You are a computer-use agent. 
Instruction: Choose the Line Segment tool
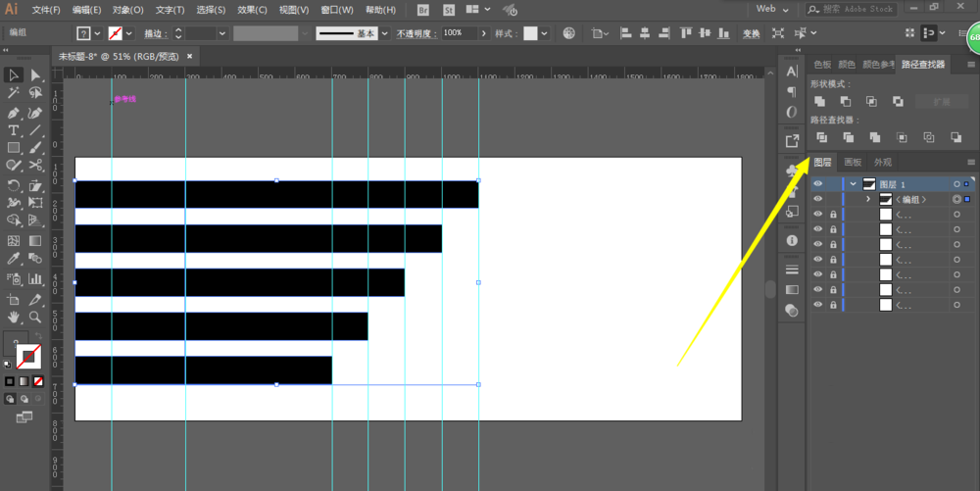35,130
